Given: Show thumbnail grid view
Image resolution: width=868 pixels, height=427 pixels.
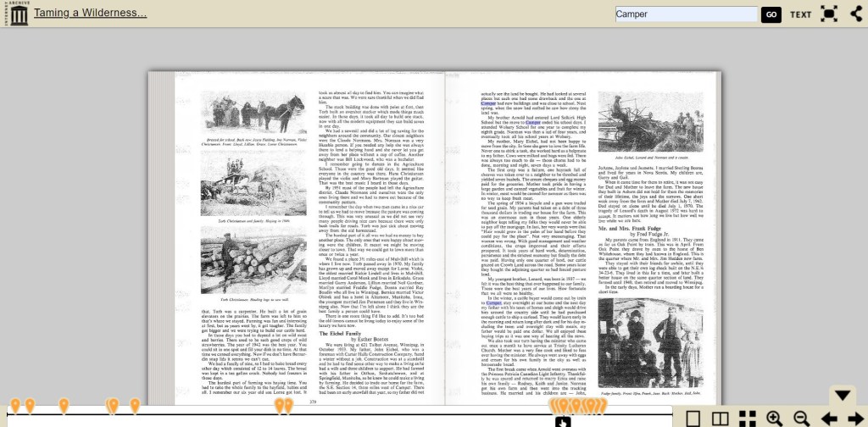Looking at the screenshot, I should (747, 419).
